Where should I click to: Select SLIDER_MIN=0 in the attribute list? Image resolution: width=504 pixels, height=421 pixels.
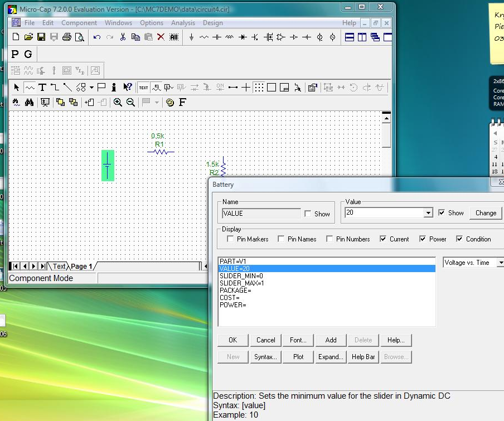click(x=327, y=275)
